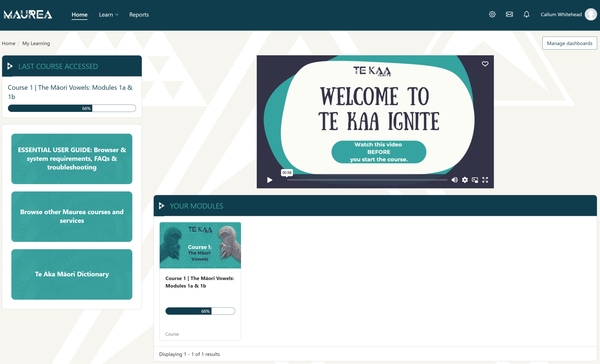Open the Course 1 module card title
The height and width of the screenshot is (364, 600).
point(200,282)
